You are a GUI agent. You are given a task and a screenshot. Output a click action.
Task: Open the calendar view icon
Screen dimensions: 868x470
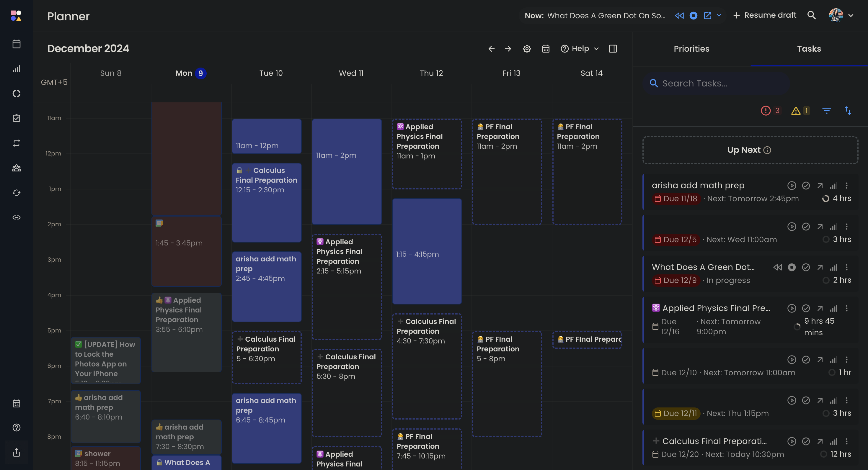tap(546, 49)
